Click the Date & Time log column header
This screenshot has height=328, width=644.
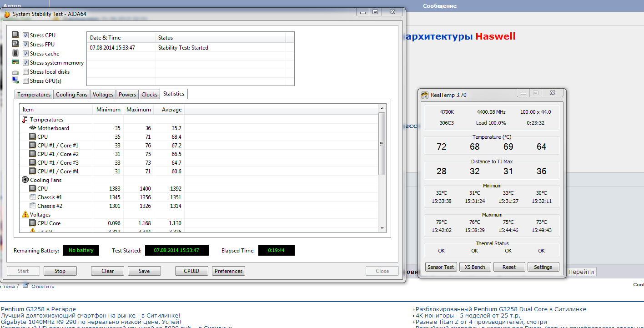click(x=121, y=38)
